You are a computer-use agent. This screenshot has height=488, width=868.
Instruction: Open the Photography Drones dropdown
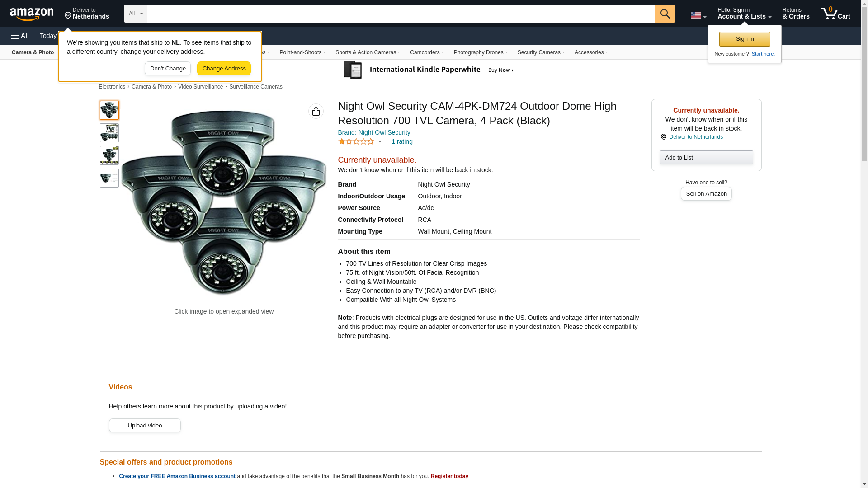click(480, 52)
